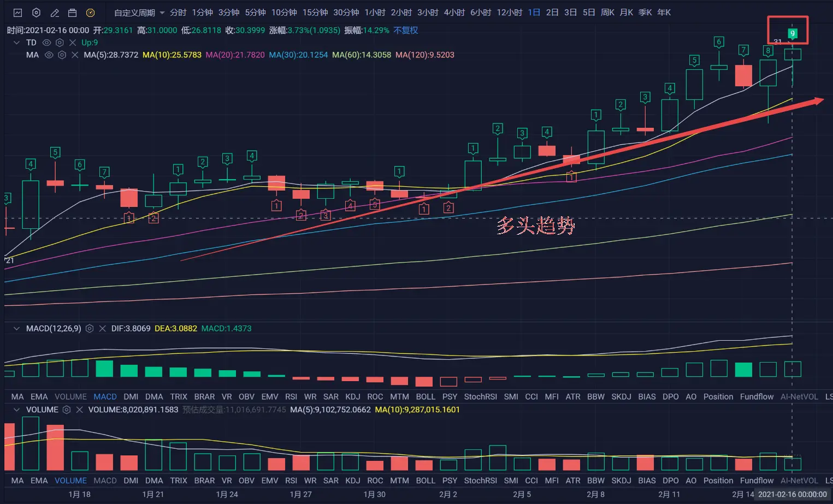Switch to 1分钟 timeframe
Screen dimensions: 833x504
point(203,13)
